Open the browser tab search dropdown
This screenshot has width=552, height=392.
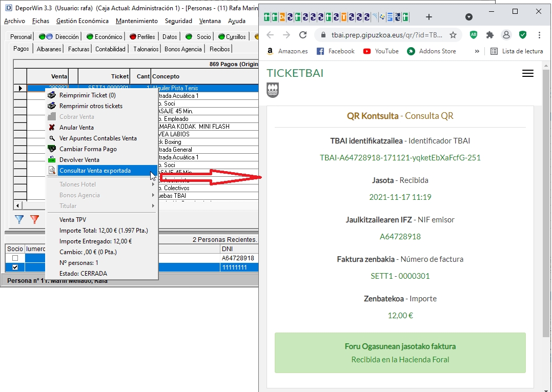468,17
